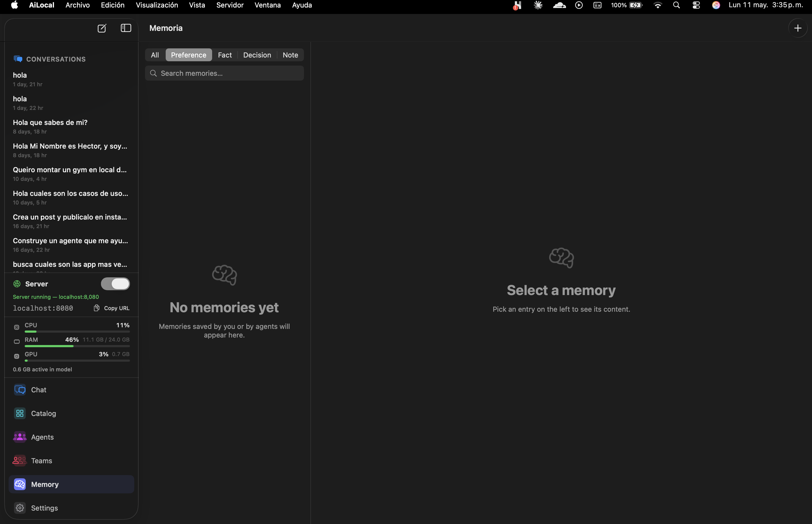The image size is (812, 524).
Task: Open the Chat section icon
Action: click(20, 390)
